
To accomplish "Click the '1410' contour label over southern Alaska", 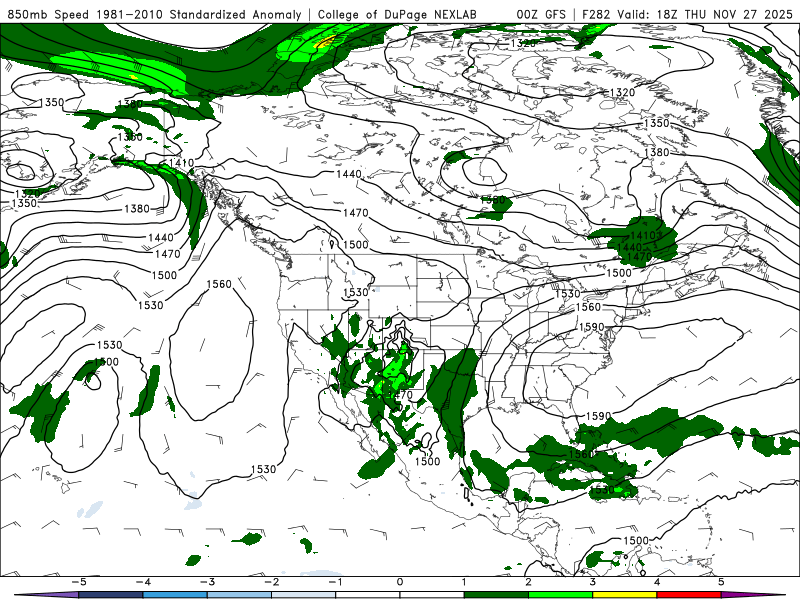I will pyautogui.click(x=181, y=163).
